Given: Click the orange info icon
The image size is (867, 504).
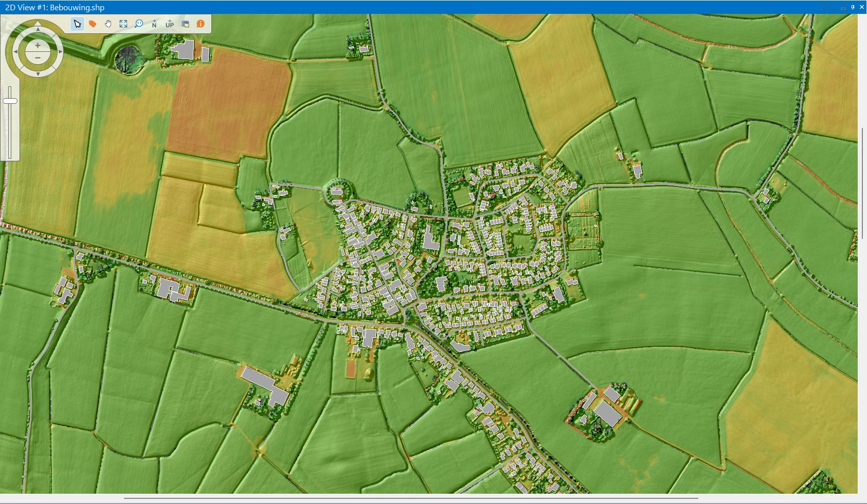Looking at the screenshot, I should tap(201, 24).
